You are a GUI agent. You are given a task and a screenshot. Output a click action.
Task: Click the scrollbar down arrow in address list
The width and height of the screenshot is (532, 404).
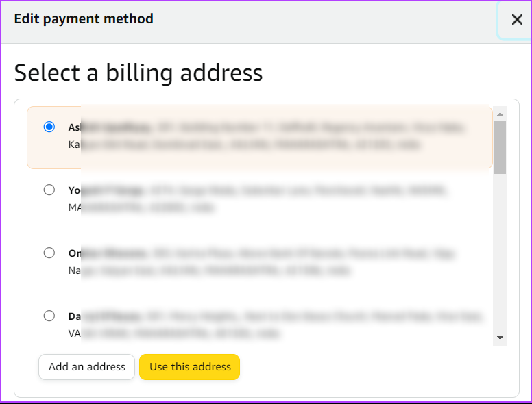pyautogui.click(x=500, y=338)
